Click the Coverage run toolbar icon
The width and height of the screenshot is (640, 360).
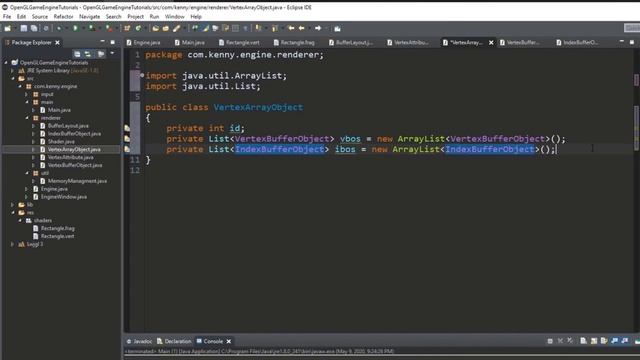tap(92, 28)
